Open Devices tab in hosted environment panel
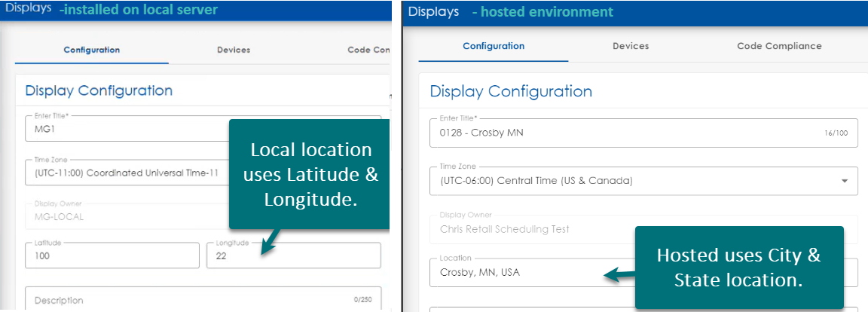 tap(631, 46)
